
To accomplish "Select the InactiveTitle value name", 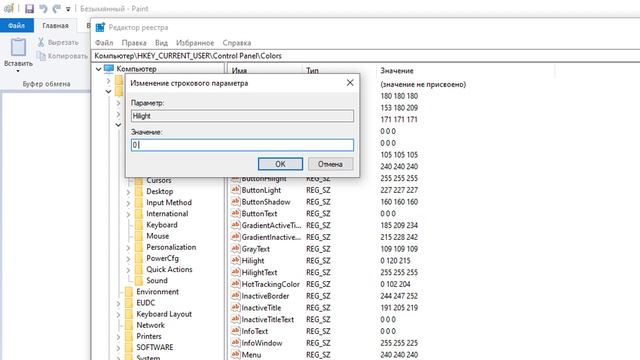I will (262, 308).
